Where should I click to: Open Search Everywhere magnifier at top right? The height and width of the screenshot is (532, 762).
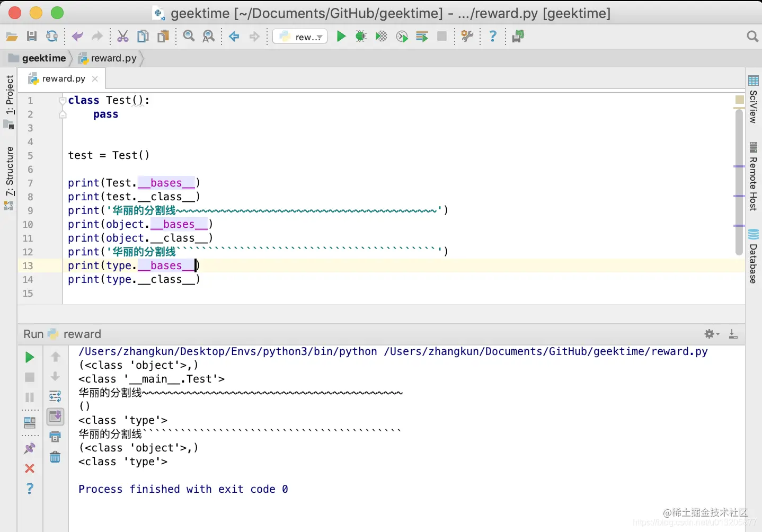tap(752, 37)
